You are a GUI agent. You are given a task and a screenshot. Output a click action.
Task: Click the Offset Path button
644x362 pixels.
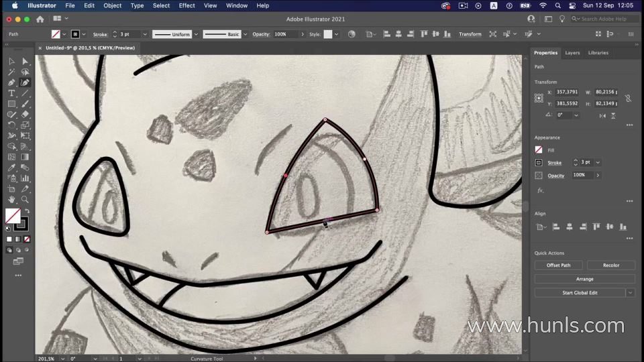(x=558, y=265)
